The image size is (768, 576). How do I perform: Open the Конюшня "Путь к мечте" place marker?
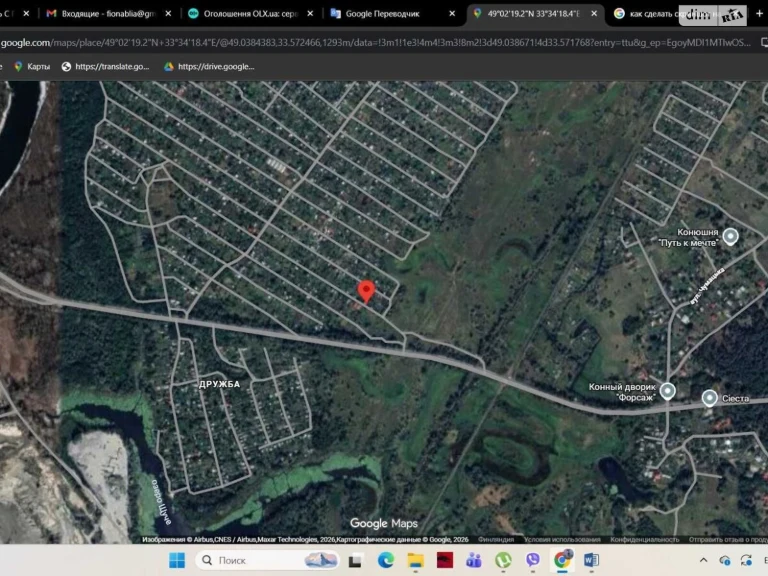pos(730,237)
